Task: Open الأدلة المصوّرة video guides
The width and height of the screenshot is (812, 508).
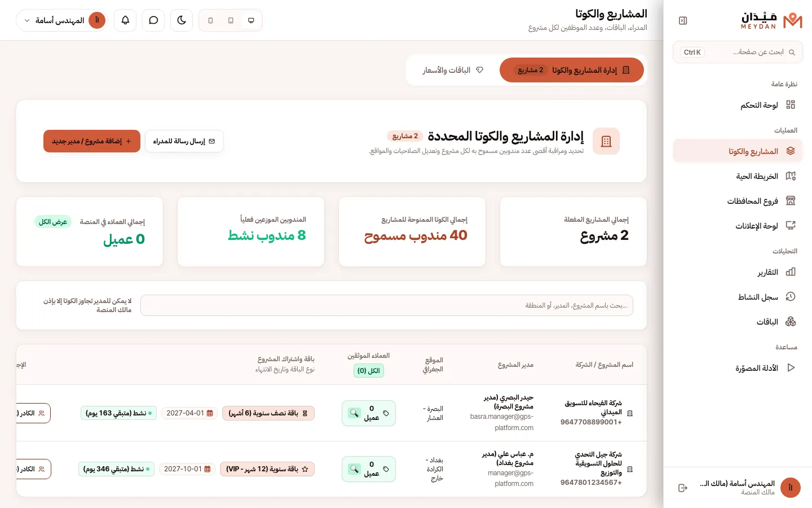Action: [738, 368]
